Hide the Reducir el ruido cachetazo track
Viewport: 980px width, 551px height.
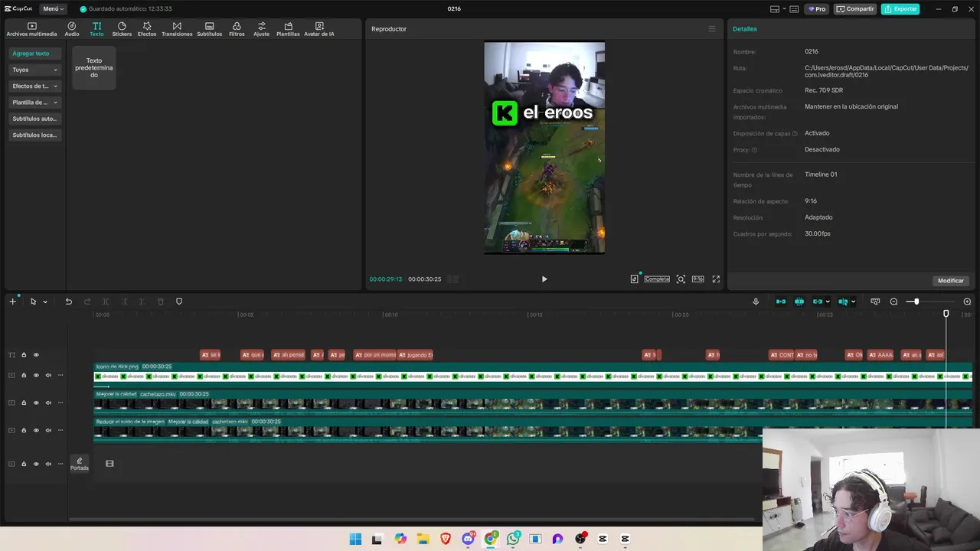click(x=36, y=430)
